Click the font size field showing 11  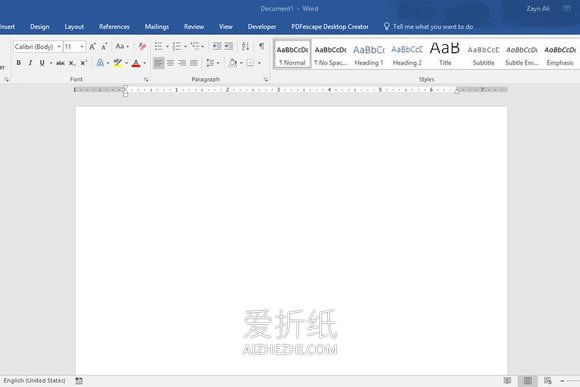[x=71, y=47]
